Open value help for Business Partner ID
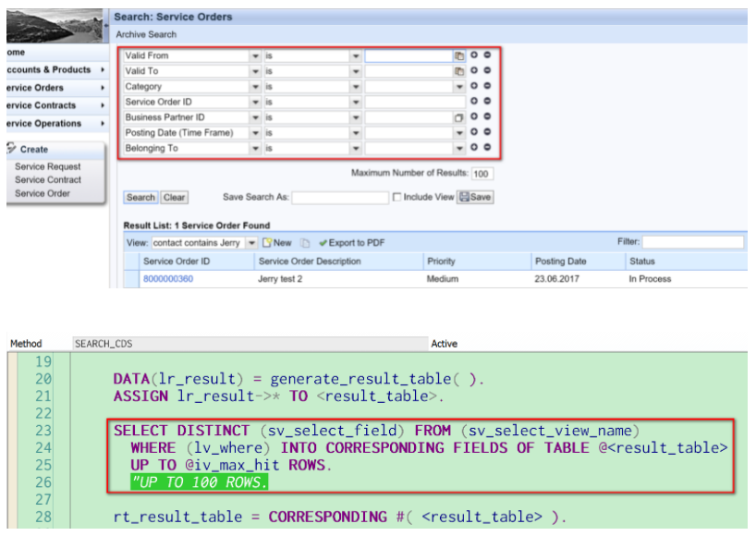 [459, 117]
